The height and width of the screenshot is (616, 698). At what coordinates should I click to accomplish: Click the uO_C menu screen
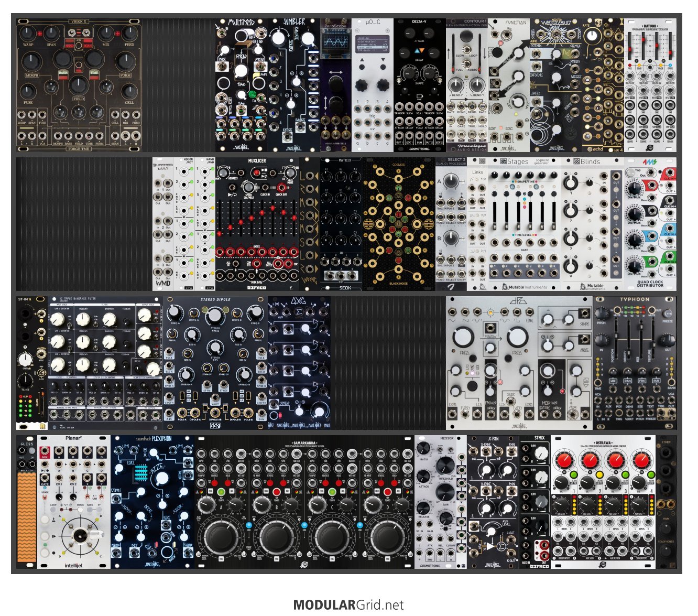(x=373, y=44)
